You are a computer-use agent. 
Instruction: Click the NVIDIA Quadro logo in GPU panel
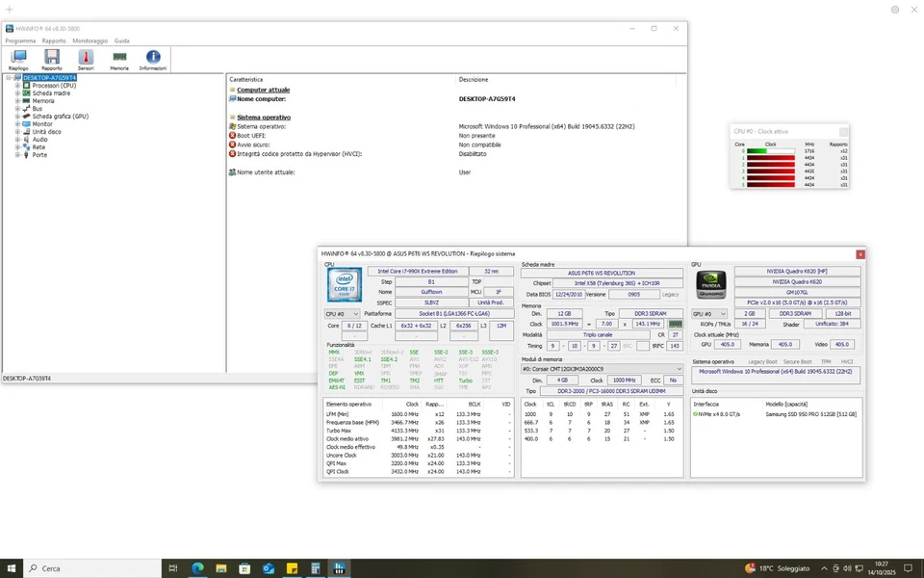(x=711, y=285)
